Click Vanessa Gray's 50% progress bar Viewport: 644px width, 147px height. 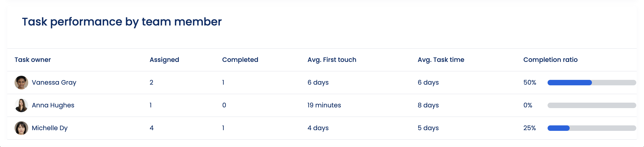point(591,83)
